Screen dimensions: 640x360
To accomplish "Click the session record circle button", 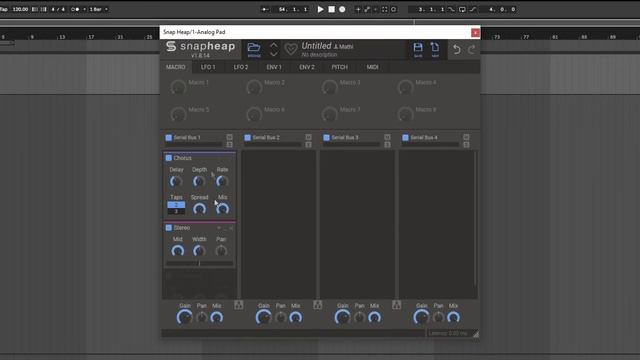I will coord(393,9).
